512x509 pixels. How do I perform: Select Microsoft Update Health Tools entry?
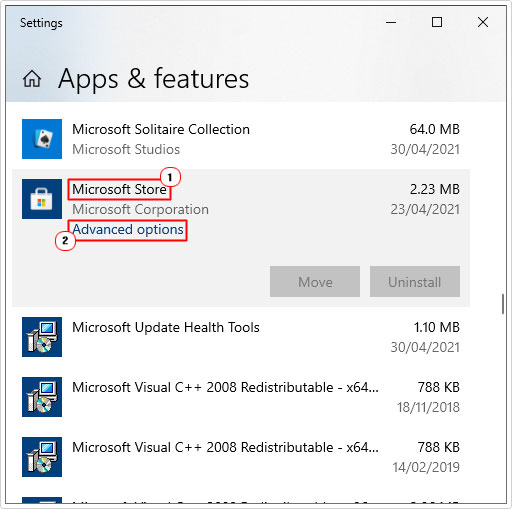[x=241, y=337]
